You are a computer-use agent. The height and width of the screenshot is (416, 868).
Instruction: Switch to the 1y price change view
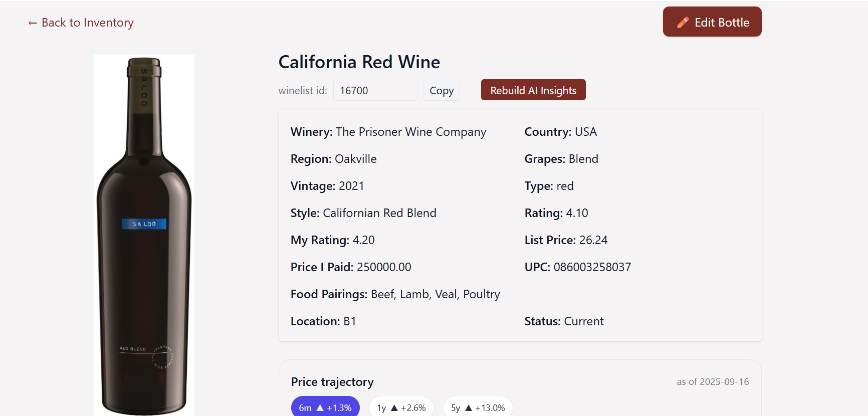tap(401, 407)
